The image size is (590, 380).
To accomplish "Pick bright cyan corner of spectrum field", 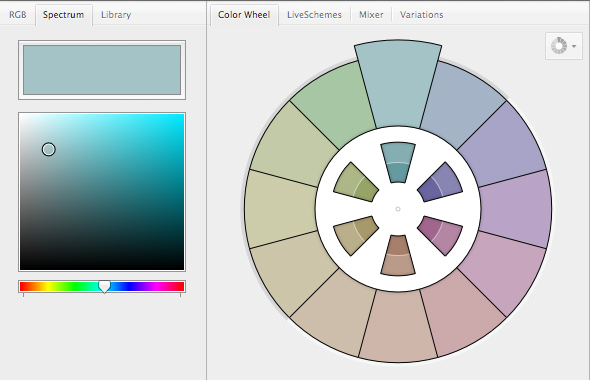I will (x=181, y=117).
